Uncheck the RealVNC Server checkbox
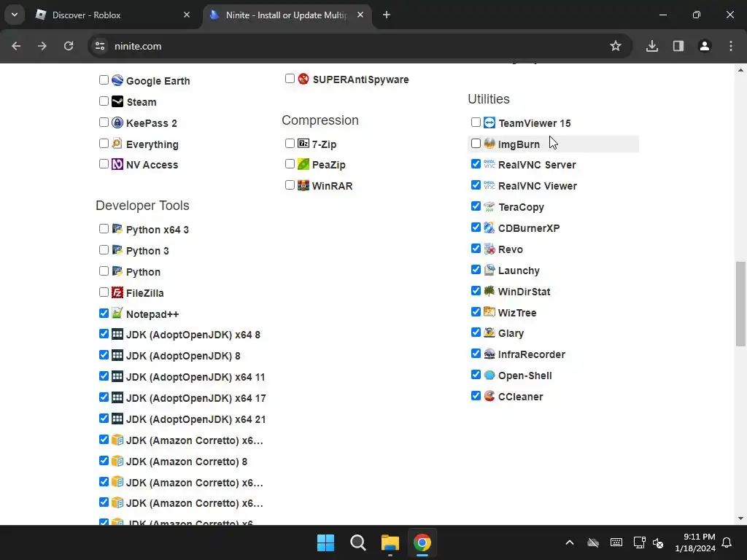The image size is (747, 560). 476,164
